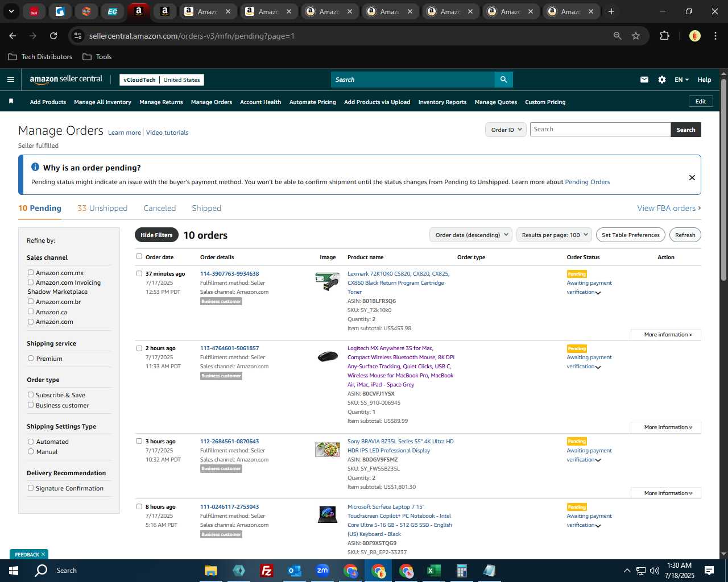This screenshot has width=728, height=582.
Task: Check the Subscribe & Save order type
Action: pos(31,395)
